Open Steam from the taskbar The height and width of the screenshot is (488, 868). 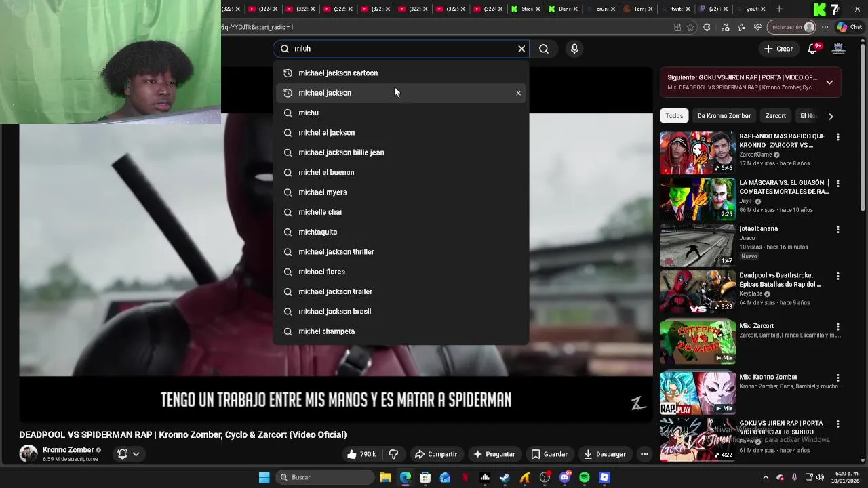click(505, 477)
